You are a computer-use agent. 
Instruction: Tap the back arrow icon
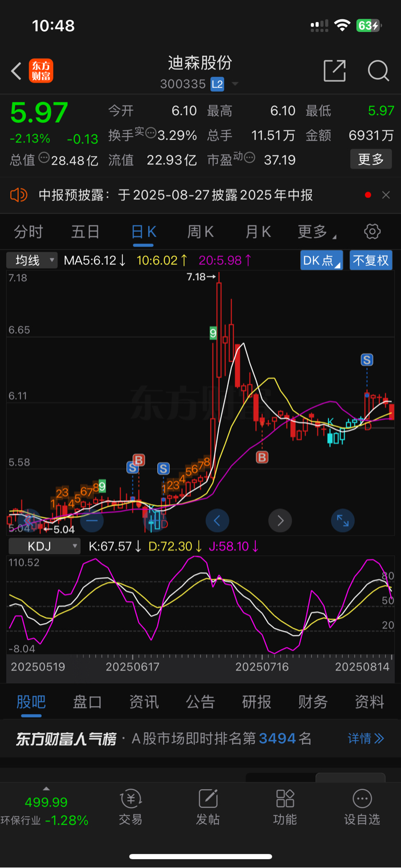(x=16, y=71)
